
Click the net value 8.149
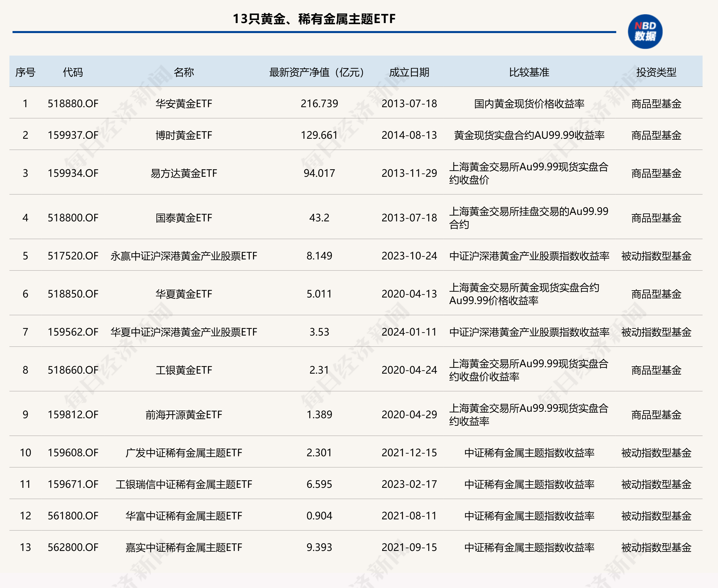(319, 256)
